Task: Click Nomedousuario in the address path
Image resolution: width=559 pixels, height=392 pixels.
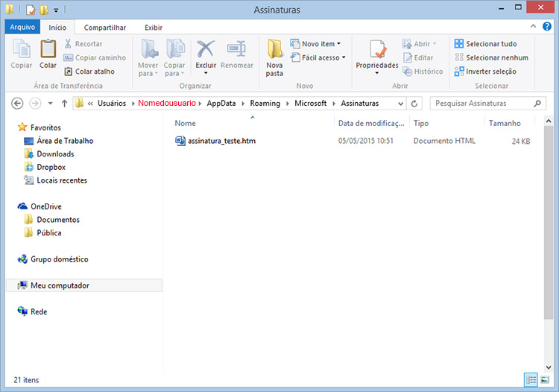Action: click(167, 103)
